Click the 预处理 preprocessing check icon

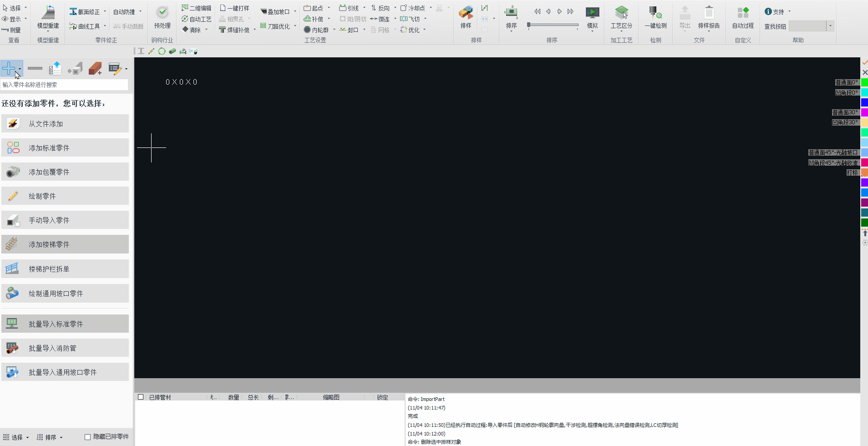162,13
